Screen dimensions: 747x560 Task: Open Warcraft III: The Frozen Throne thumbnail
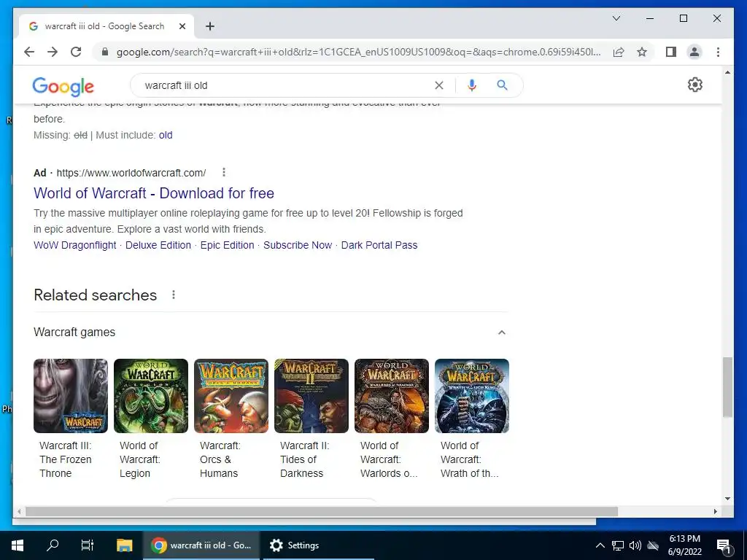point(71,396)
